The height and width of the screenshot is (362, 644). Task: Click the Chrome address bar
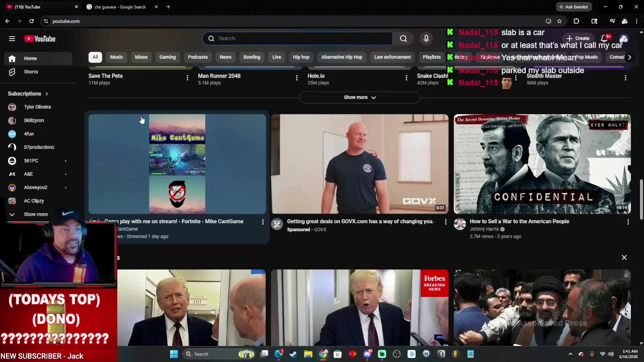292,21
